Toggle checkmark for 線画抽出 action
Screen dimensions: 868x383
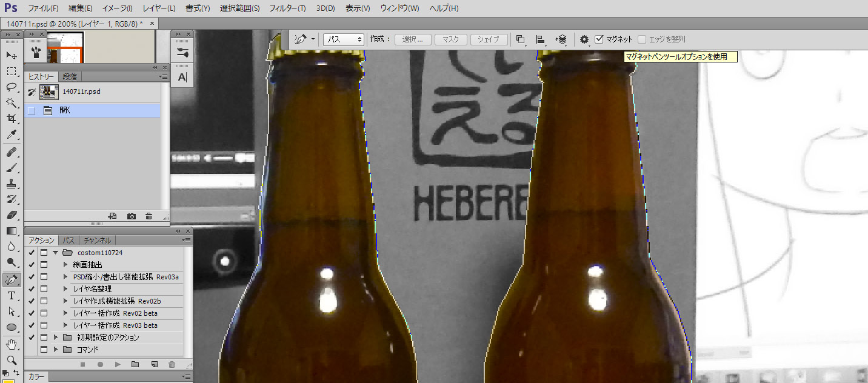[32, 264]
